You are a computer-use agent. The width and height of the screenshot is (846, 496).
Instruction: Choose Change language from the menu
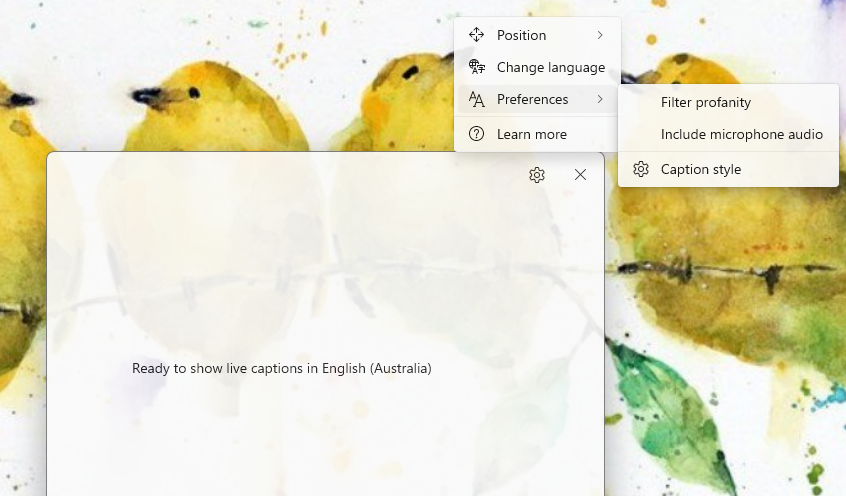(550, 67)
